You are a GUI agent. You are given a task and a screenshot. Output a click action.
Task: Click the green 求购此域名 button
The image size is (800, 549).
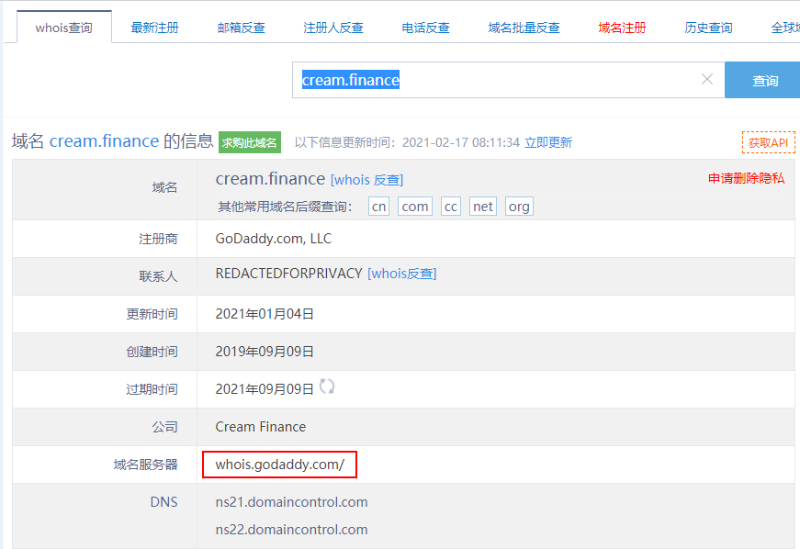(250, 143)
